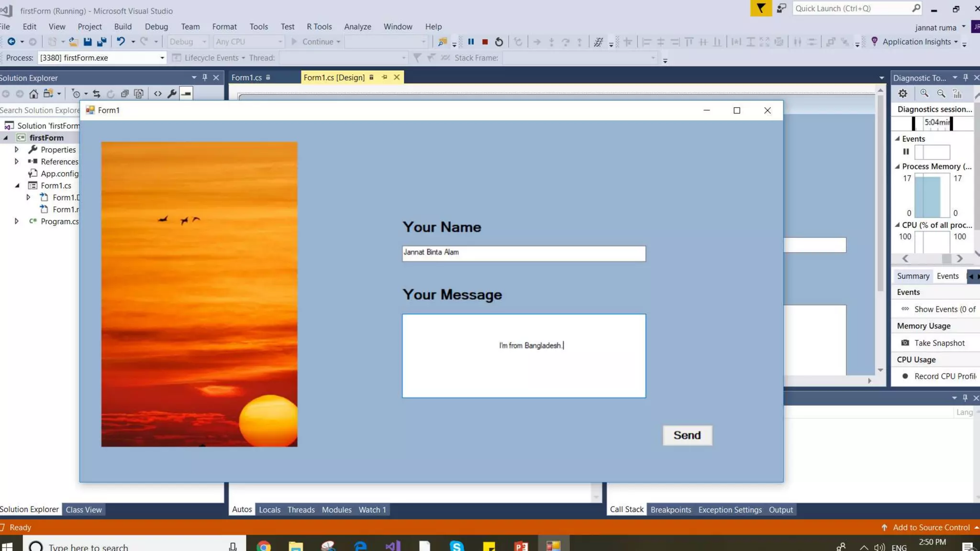Toggle pin on Form1.cs [Design] tab
The image size is (980, 551).
click(384, 77)
